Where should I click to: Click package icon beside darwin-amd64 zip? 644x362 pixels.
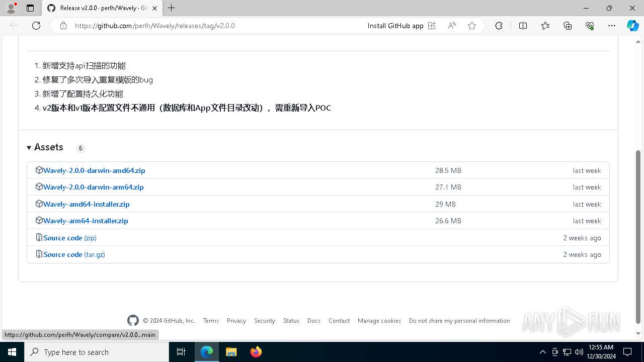coord(39,170)
